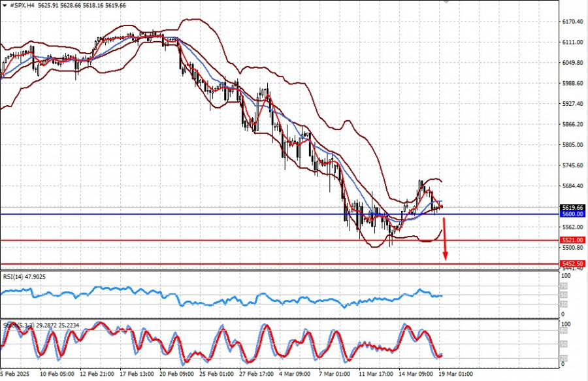Image resolution: width=588 pixels, height=381 pixels.
Task: Click the 25 Feb 01:00 time label
Action: 216,374
